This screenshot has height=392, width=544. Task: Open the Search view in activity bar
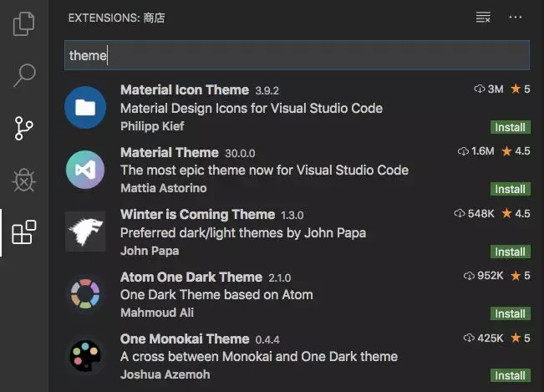24,75
